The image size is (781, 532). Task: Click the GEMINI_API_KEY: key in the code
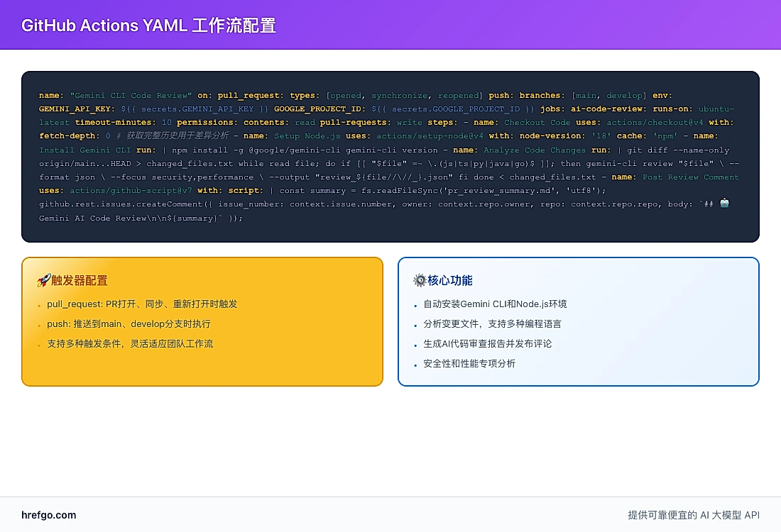[77, 109]
